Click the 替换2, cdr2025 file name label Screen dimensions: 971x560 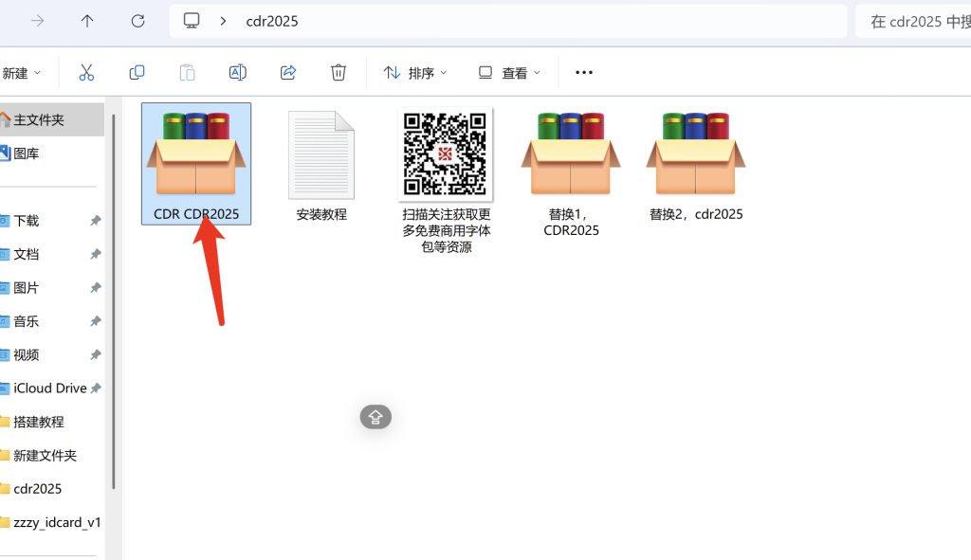coord(696,214)
